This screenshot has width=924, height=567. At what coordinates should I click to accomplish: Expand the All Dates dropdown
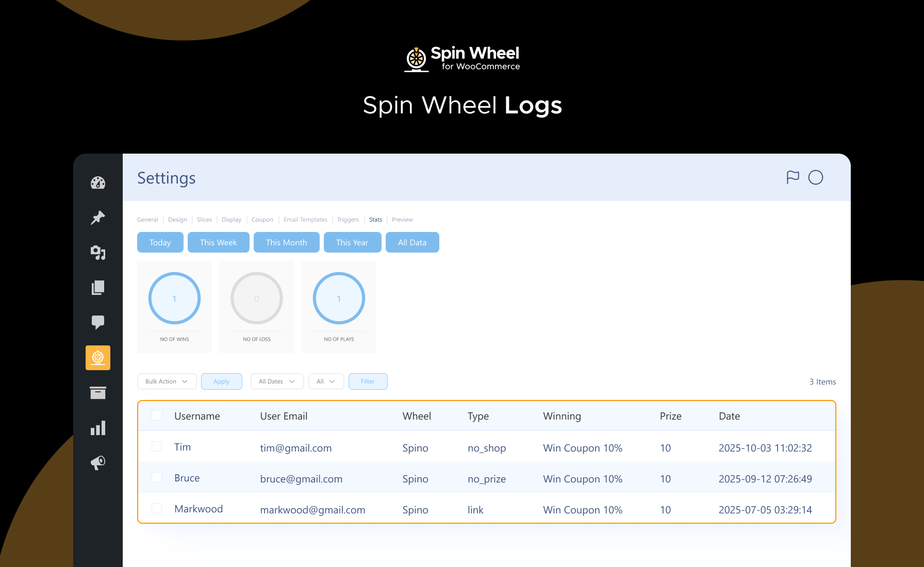click(x=277, y=381)
